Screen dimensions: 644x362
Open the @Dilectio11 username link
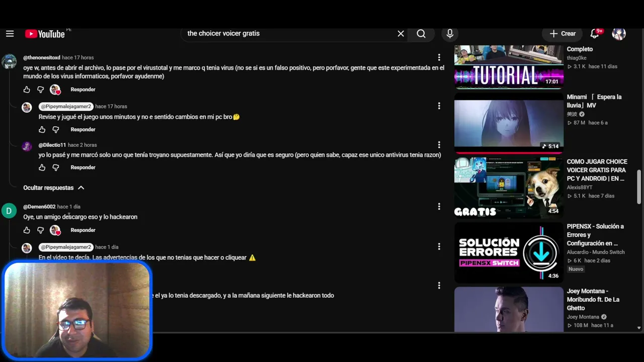pyautogui.click(x=52, y=145)
